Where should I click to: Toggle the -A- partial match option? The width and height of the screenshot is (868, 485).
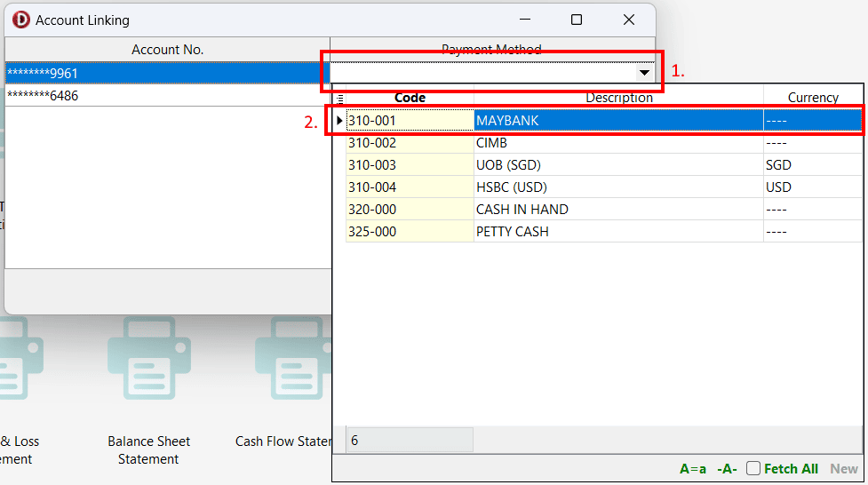coord(727,469)
